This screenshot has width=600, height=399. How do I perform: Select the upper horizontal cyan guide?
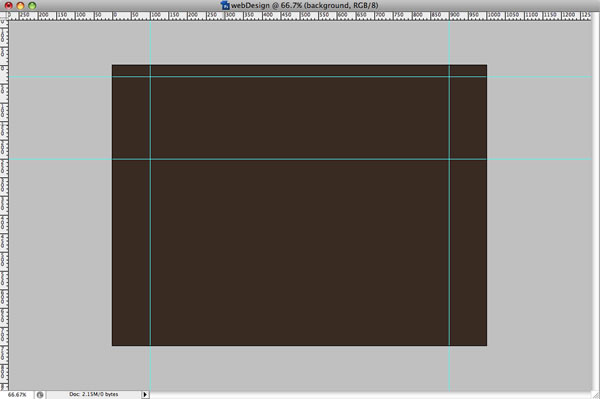click(x=300, y=77)
